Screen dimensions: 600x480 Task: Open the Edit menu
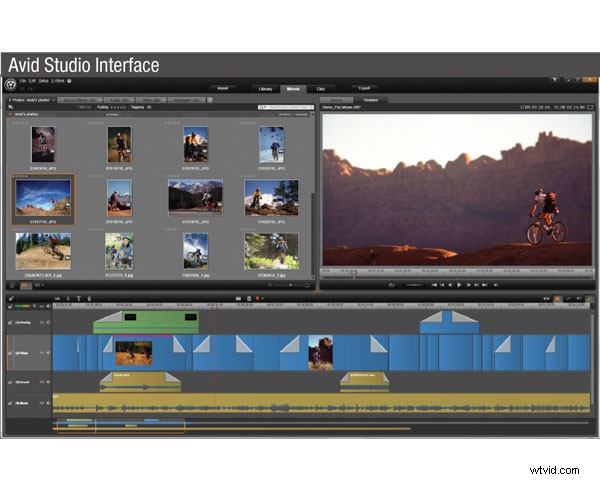(x=32, y=81)
